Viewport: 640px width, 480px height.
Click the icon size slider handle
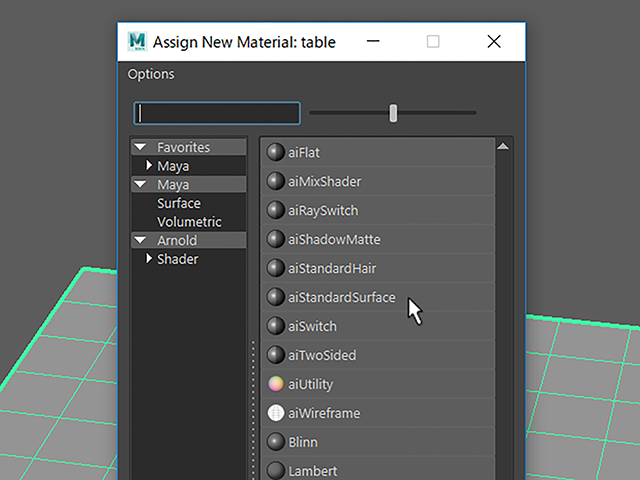(393, 113)
